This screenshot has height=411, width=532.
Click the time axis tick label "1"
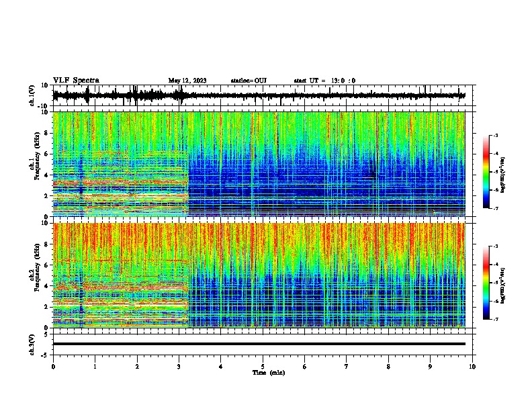click(x=95, y=367)
